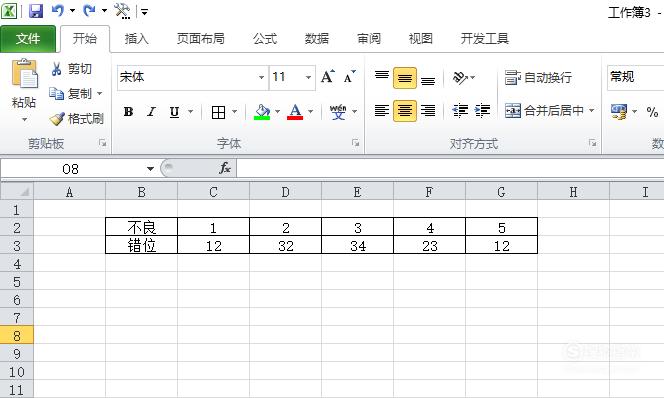Image resolution: width=664 pixels, height=398 pixels.
Task: Click the formula bar input field
Action: point(450,169)
